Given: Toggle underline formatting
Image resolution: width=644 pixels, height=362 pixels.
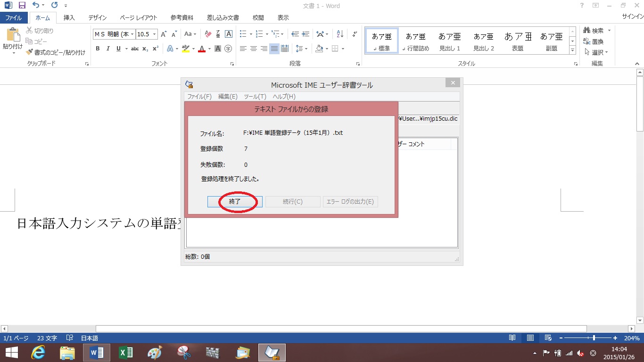Looking at the screenshot, I should point(118,49).
